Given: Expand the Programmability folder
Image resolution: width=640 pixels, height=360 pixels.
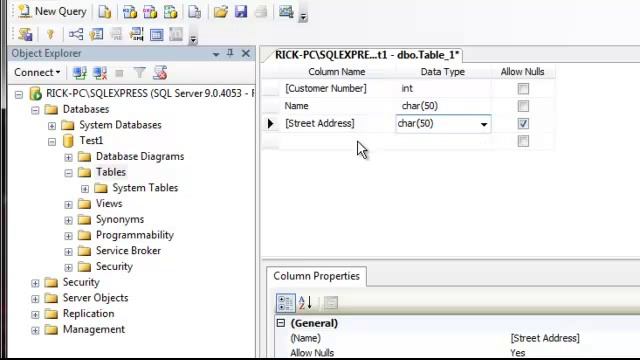Looking at the screenshot, I should click(68, 236).
